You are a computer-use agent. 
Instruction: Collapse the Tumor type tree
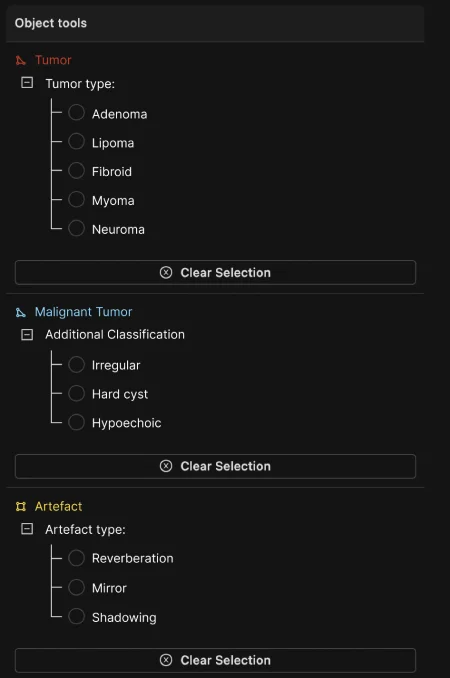pyautogui.click(x=27, y=83)
